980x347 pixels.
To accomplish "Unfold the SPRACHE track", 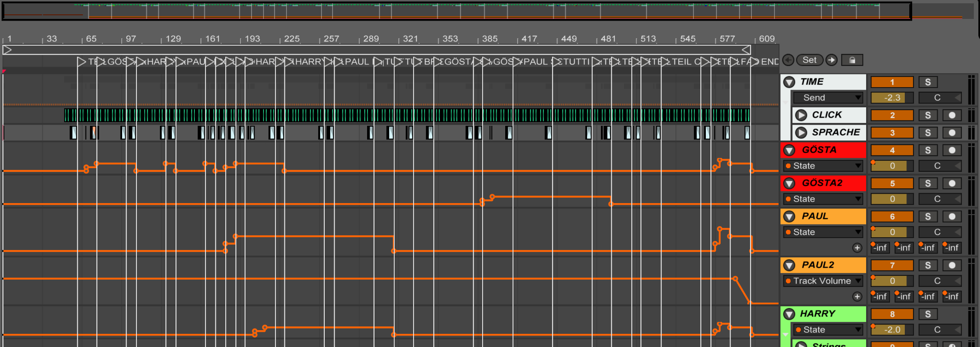I will pos(801,132).
